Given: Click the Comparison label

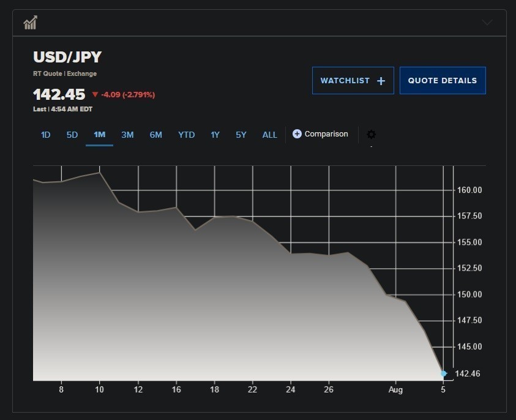Looking at the screenshot, I should coord(326,134).
